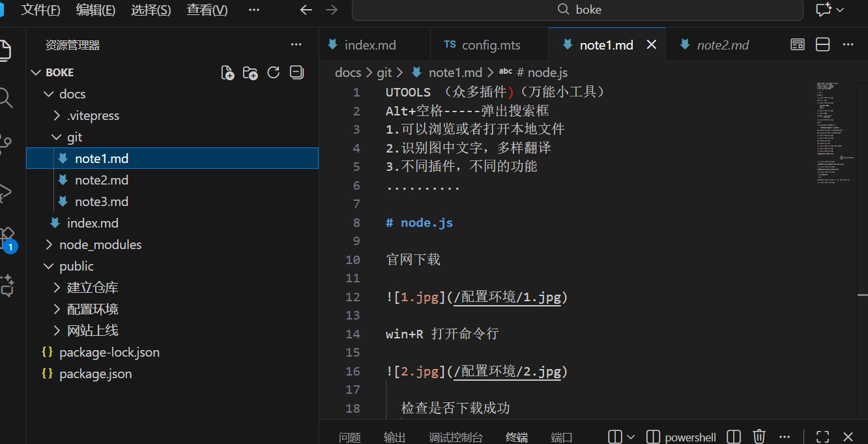Close the note1.md editor tab
The height and width of the screenshot is (444, 868).
coord(651,45)
